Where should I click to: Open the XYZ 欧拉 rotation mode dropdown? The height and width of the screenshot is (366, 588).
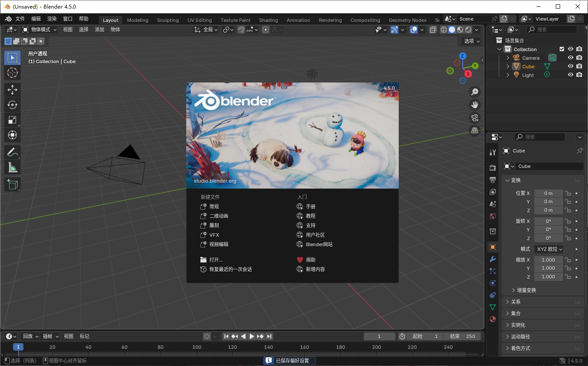549,249
